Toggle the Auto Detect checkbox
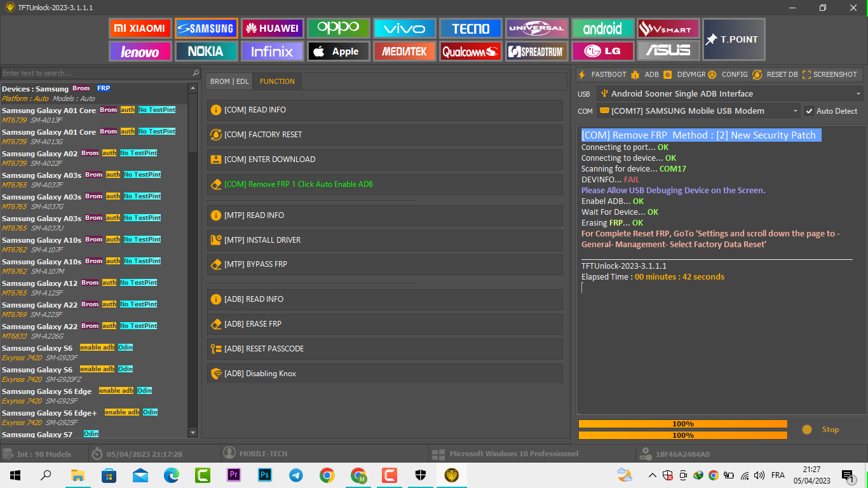 (809, 111)
